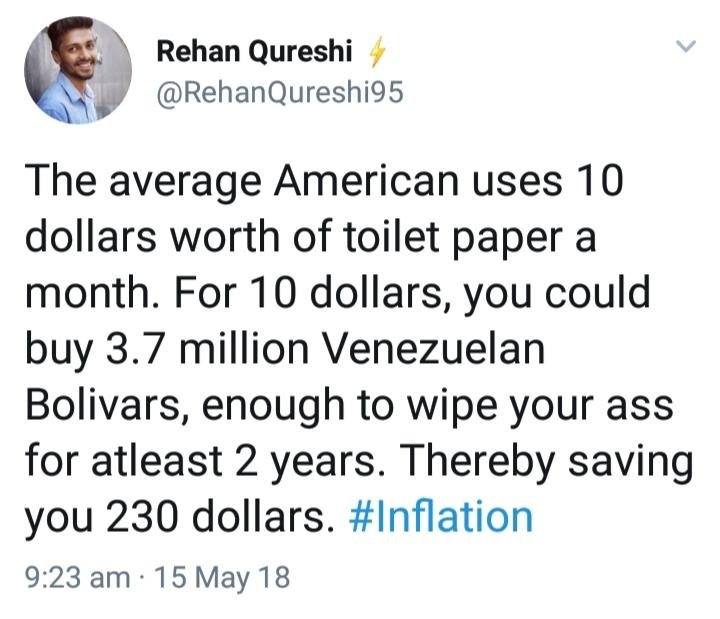Screen dimensions: 720x619
Task: Open the #Inflation hashtag
Action: 441,518
